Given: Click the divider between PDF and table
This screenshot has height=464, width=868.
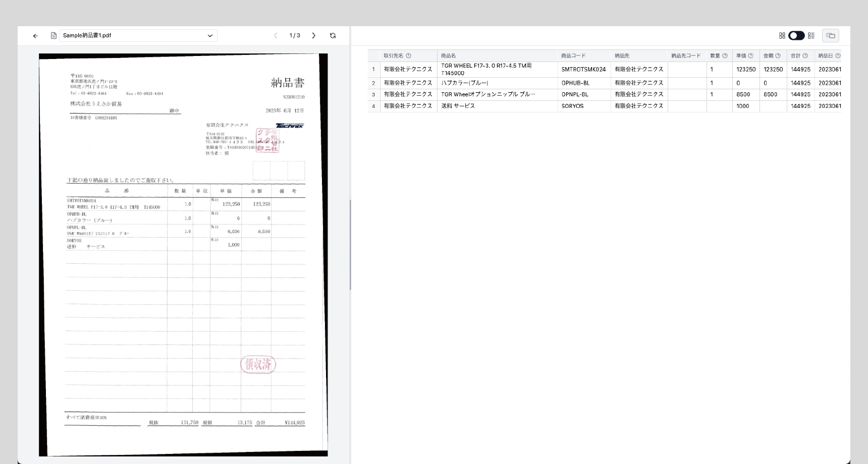Looking at the screenshot, I should tap(350, 245).
